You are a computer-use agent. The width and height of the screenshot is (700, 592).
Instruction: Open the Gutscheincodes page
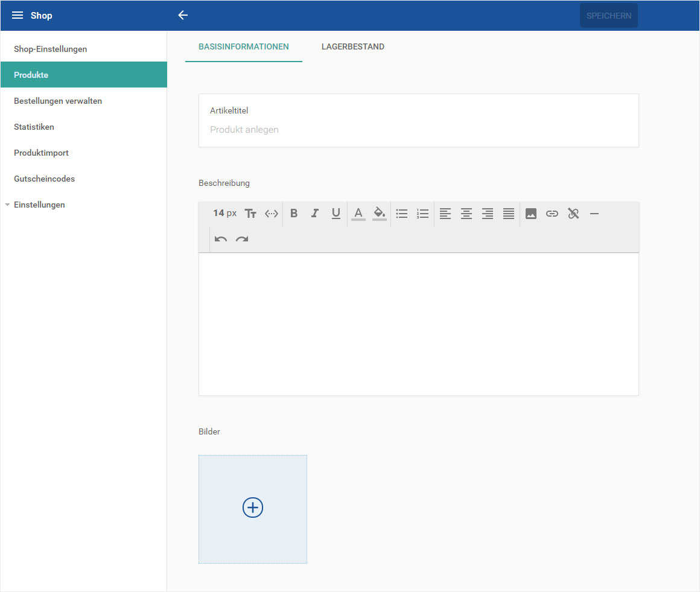84,178
